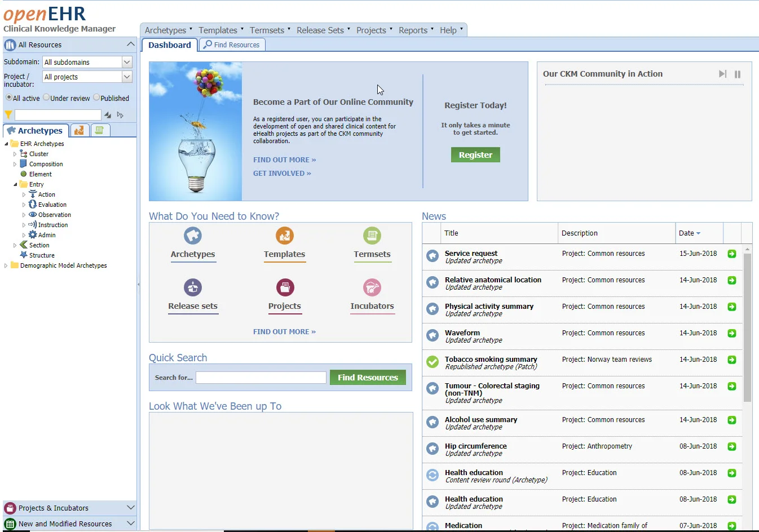Screen dimensions: 759x532
Task: Open the Templates menu
Action: (x=221, y=30)
